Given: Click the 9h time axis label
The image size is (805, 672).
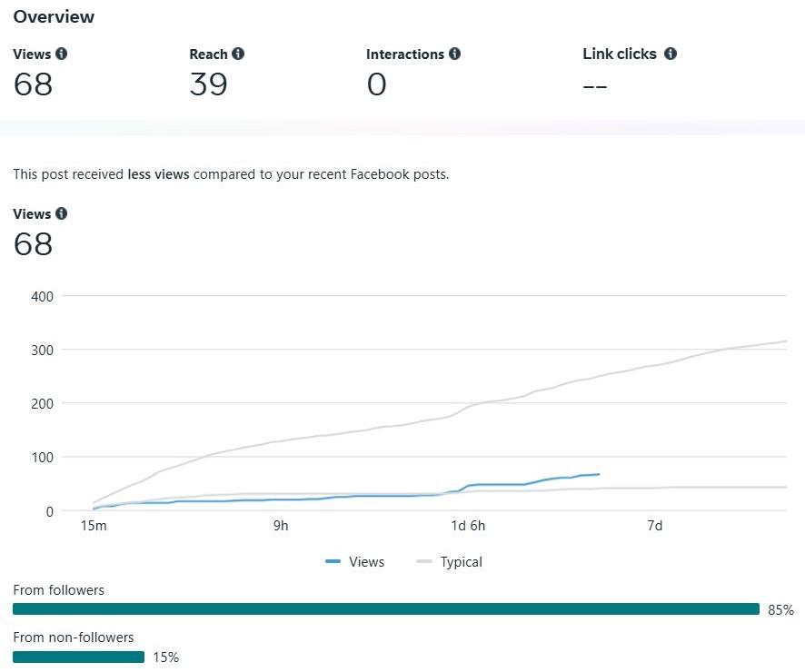Looking at the screenshot, I should click(281, 526).
